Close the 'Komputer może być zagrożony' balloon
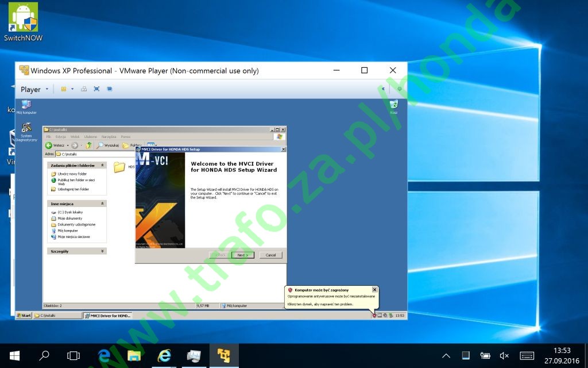The image size is (588, 368). pyautogui.click(x=374, y=290)
